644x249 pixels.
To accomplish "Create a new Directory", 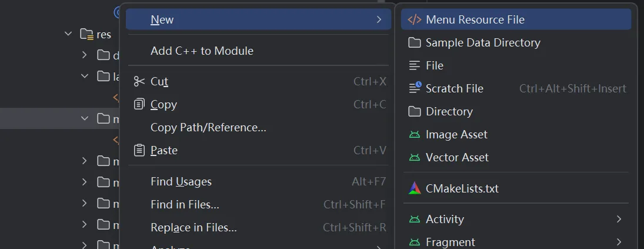I will click(449, 111).
